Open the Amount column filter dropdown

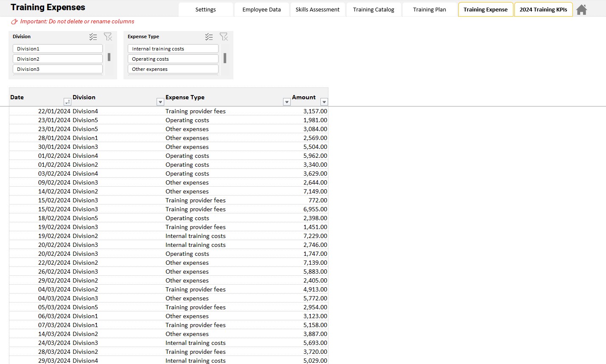click(x=324, y=102)
